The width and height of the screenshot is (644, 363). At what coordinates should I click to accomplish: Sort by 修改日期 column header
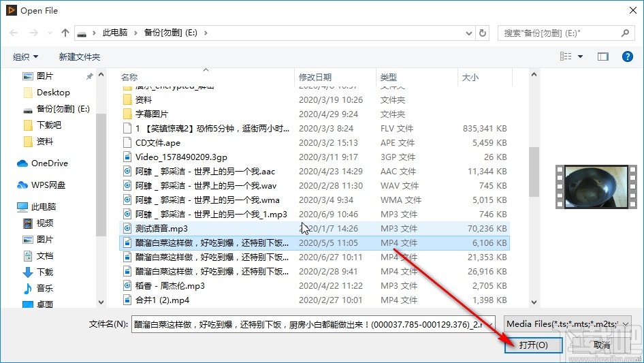click(x=335, y=77)
